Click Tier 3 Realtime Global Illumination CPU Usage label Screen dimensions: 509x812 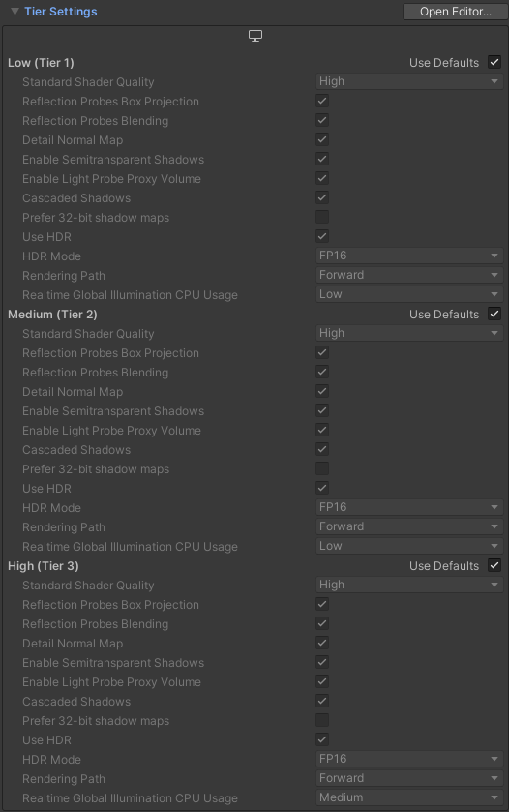[x=130, y=798]
